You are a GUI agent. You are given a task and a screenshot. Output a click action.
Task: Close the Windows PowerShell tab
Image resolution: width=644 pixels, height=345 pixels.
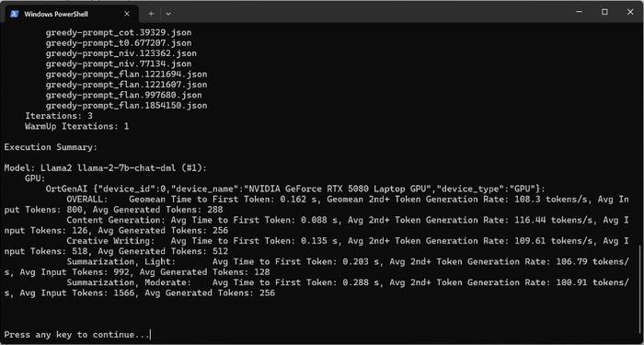click(127, 14)
